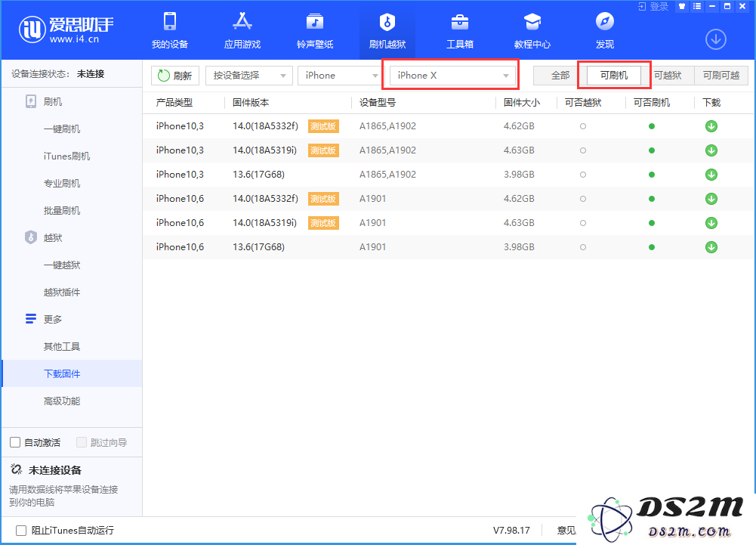Open 按设备选择 dropdown
Viewport: 756px width, 545px height.
click(x=248, y=76)
